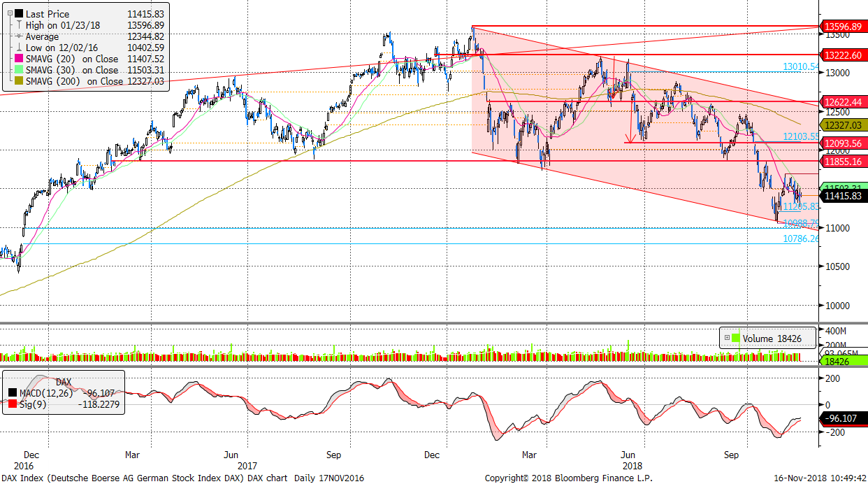
Task: Click the legend value 10402.59
Action: coord(145,48)
